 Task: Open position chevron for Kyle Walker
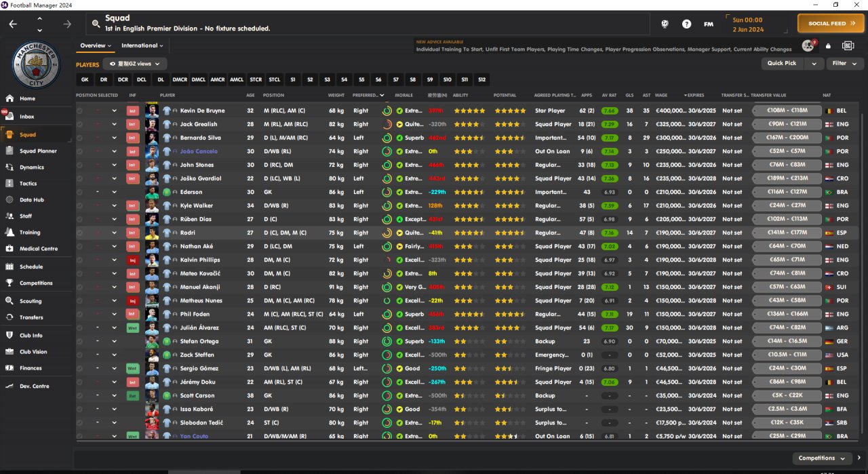tap(114, 205)
